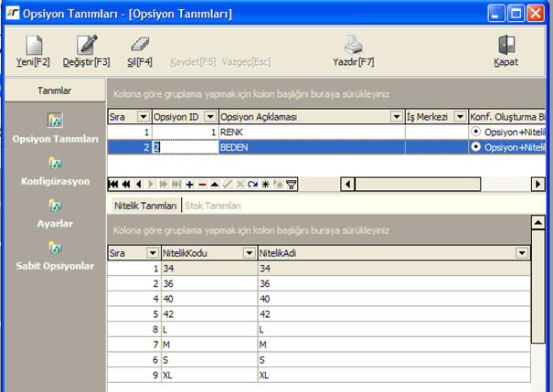
Task: Select NitelikKodu cell 34
Action: [x=209, y=269]
